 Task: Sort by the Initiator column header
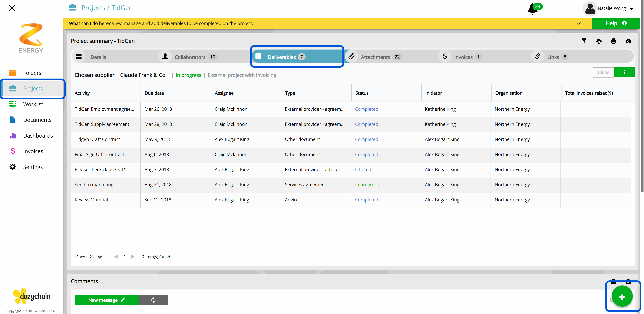click(434, 93)
